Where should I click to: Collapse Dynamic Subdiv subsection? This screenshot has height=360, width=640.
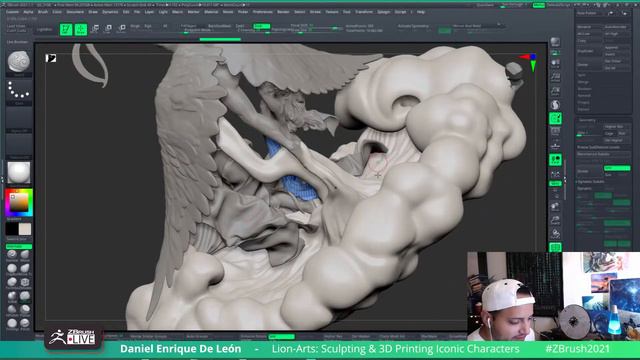(x=591, y=181)
